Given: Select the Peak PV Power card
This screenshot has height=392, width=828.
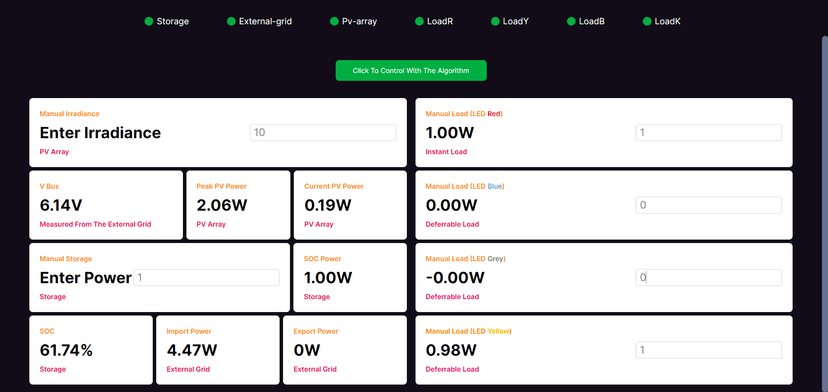Looking at the screenshot, I should point(238,205).
